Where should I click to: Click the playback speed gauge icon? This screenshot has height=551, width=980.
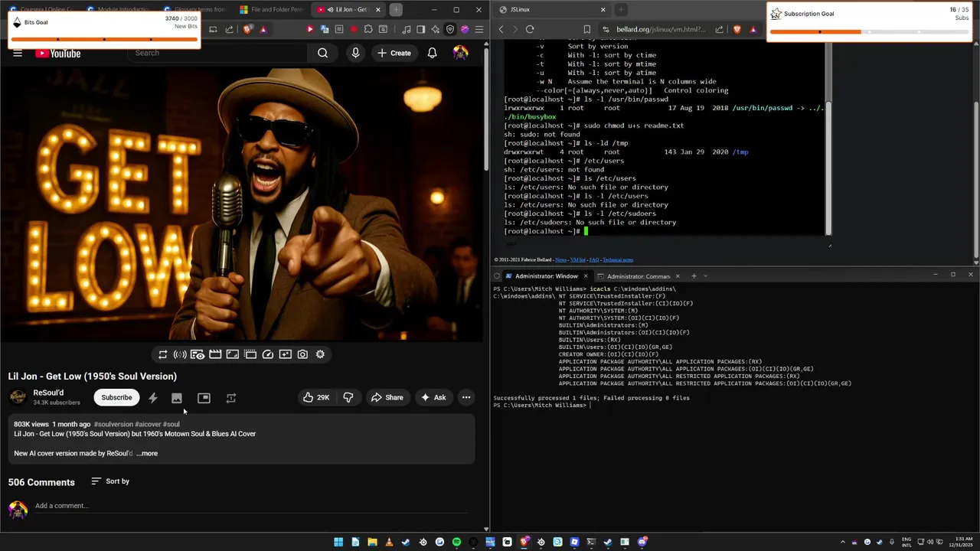[268, 354]
